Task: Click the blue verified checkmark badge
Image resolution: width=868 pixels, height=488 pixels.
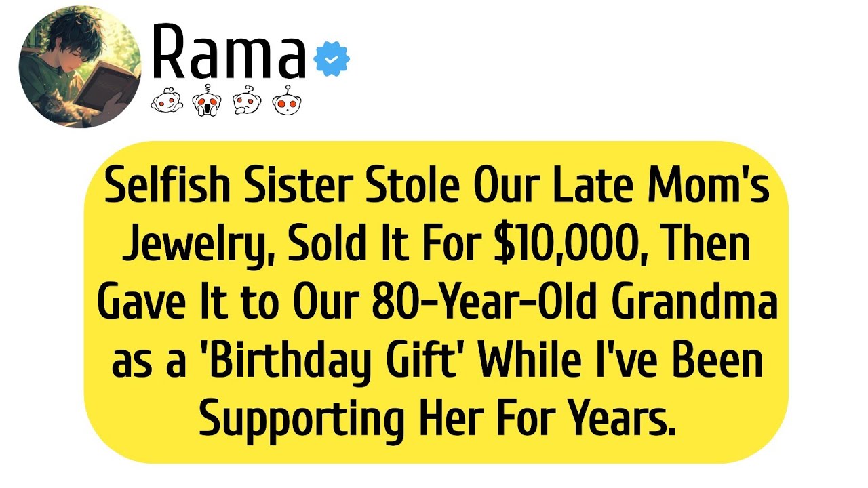Action: click(332, 60)
